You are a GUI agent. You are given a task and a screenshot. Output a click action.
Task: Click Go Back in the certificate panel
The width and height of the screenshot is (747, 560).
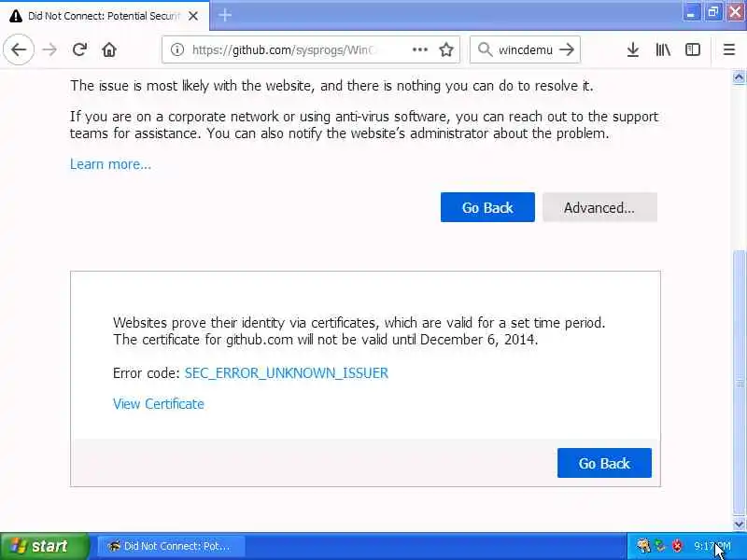[x=604, y=463]
